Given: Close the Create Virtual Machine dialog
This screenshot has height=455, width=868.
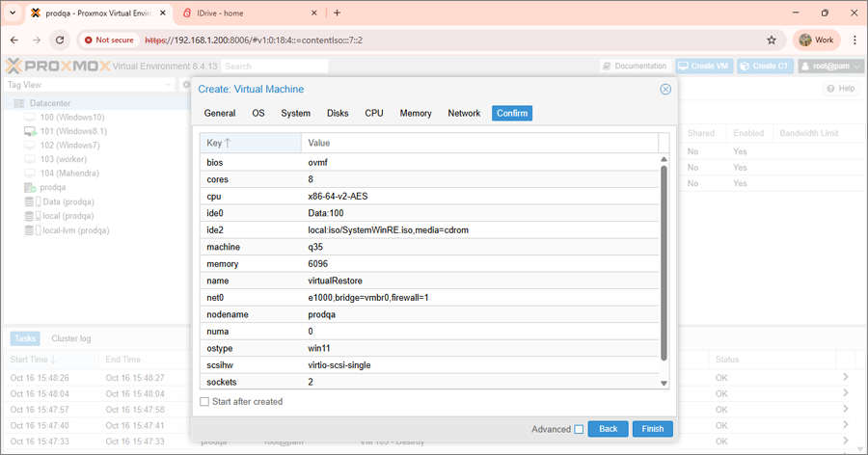Looking at the screenshot, I should [665, 89].
